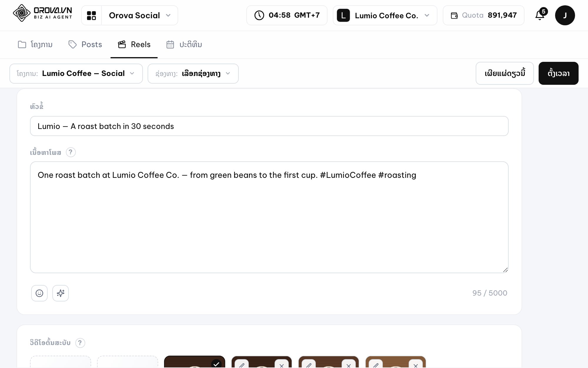Select the Reels tab

point(134,44)
